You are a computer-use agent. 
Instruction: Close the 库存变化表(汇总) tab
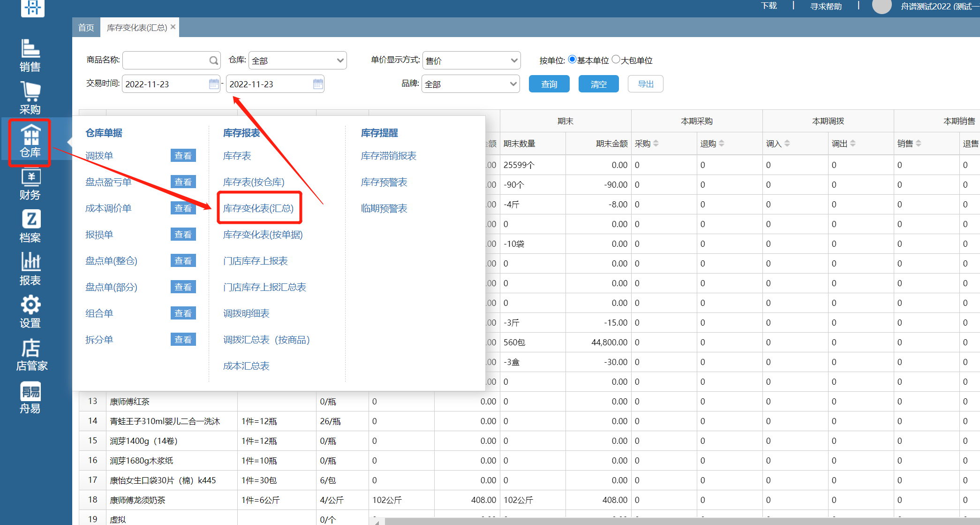173,27
